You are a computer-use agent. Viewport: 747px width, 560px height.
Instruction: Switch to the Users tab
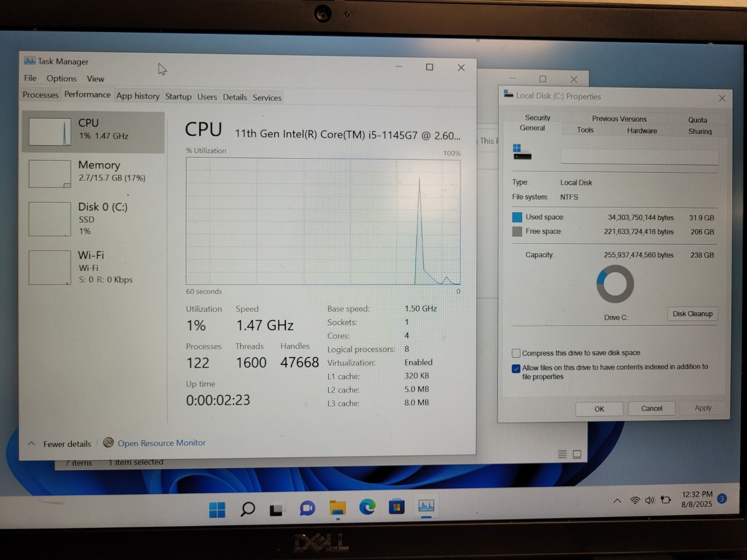(x=207, y=97)
